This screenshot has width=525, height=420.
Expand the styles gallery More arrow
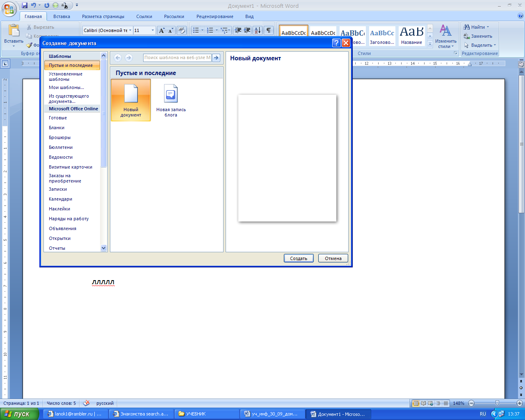point(430,44)
